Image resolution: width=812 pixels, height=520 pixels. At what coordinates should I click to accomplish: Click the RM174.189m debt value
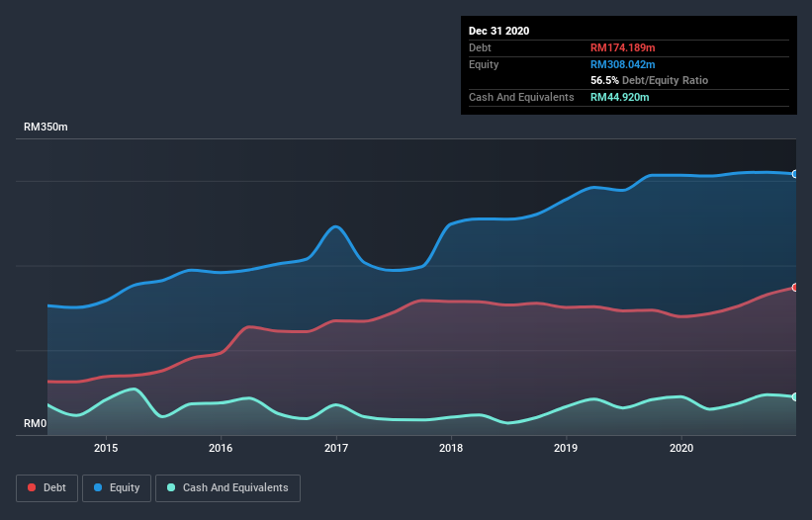[x=622, y=47]
